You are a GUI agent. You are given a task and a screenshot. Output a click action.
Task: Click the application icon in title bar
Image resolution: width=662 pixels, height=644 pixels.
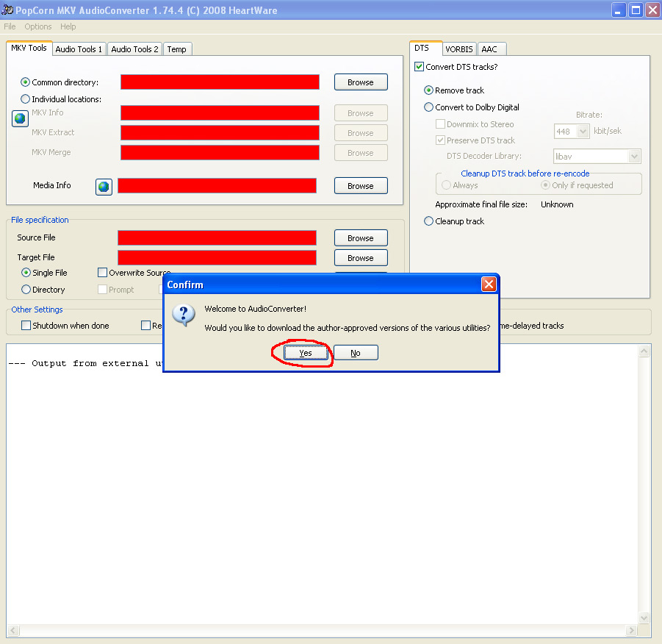pyautogui.click(x=9, y=10)
